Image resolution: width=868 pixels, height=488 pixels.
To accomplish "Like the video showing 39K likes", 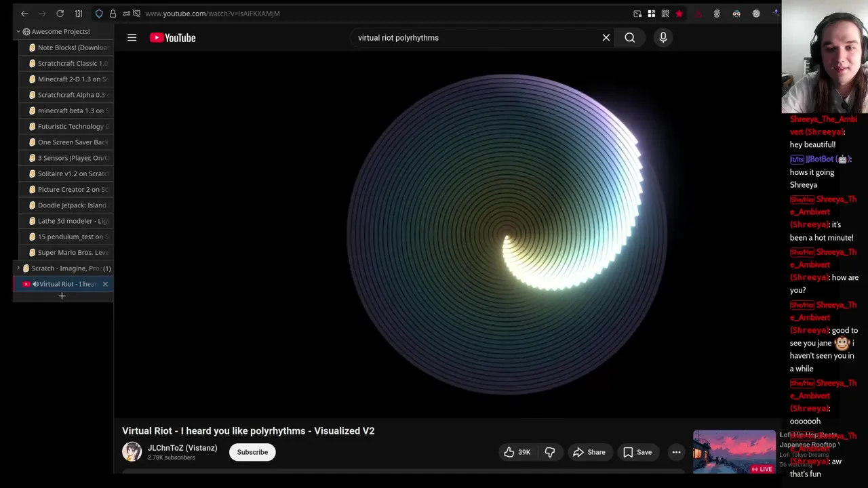I will pyautogui.click(x=517, y=452).
